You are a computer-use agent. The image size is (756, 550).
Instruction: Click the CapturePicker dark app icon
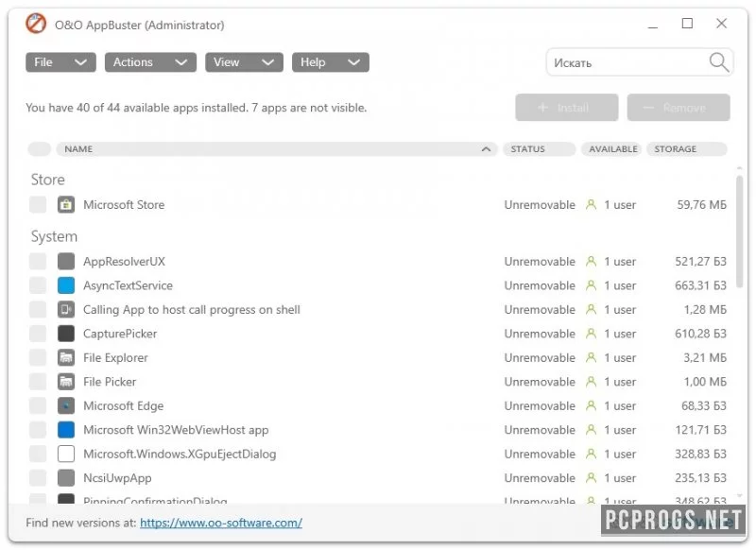point(66,334)
